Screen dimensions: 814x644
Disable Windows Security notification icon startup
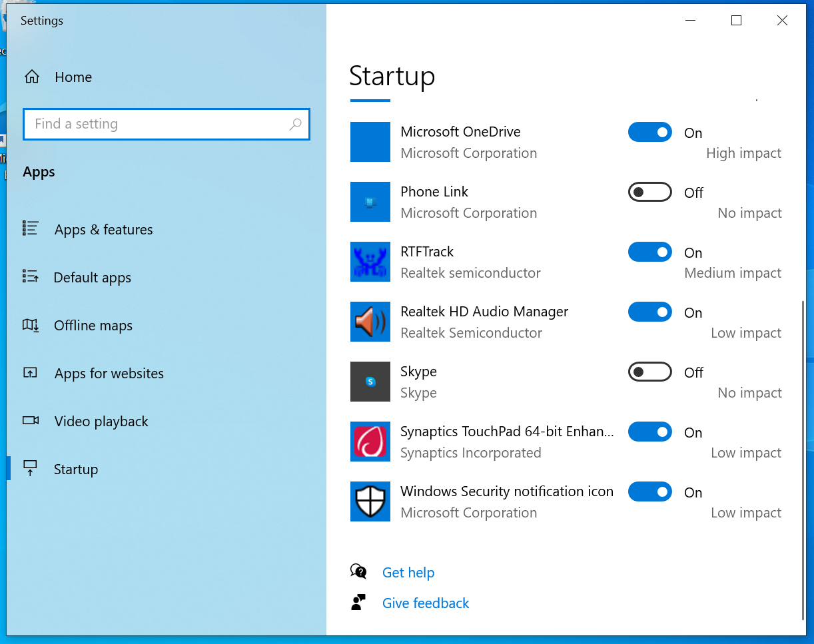649,491
